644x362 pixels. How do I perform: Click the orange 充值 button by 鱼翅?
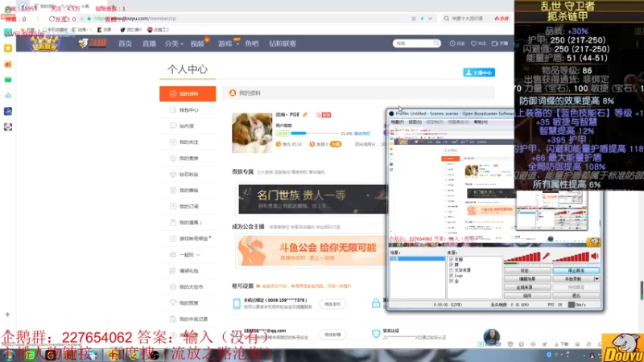(x=336, y=144)
